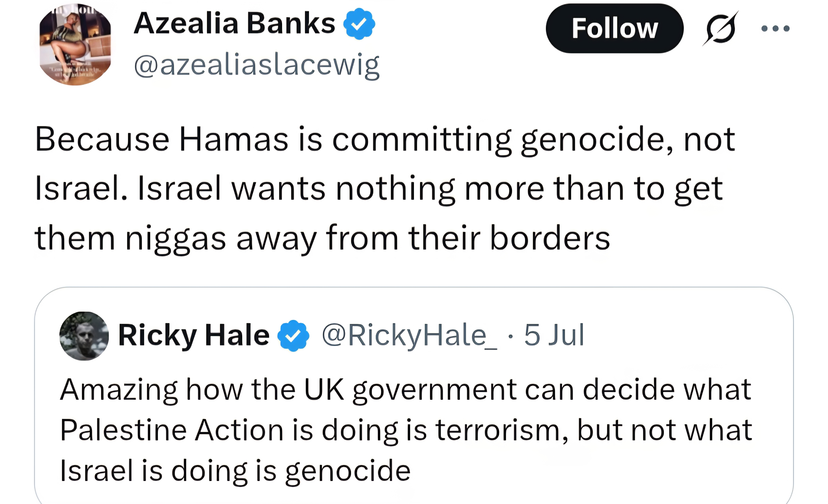Image resolution: width=828 pixels, height=504 pixels.
Task: Open the @RickyHale_ handle
Action: pos(409,335)
